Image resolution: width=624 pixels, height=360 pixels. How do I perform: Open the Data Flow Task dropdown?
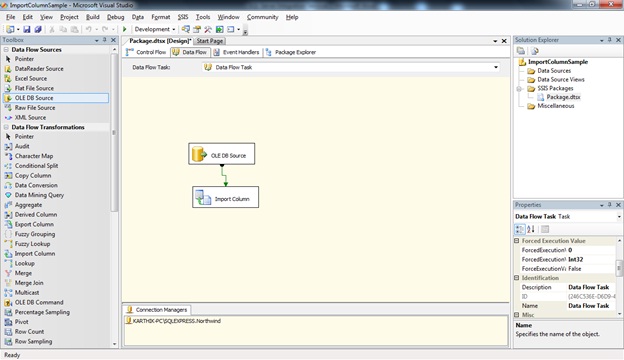click(x=496, y=67)
